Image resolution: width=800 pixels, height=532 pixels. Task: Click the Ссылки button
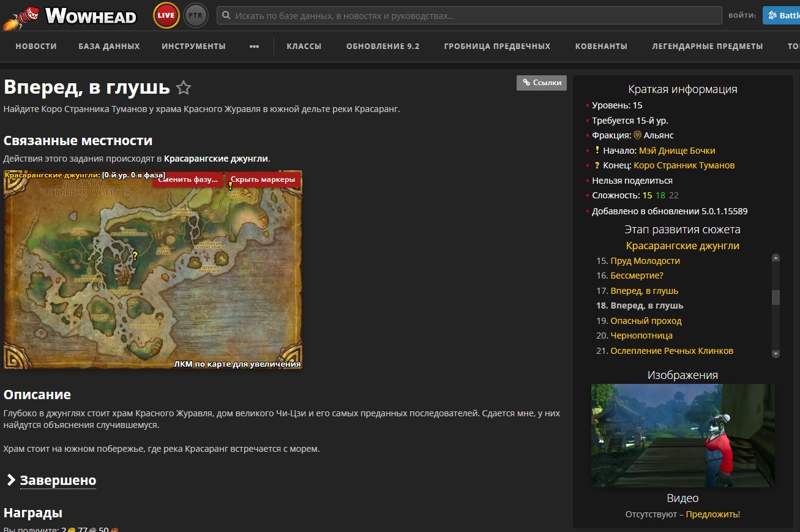(x=541, y=83)
